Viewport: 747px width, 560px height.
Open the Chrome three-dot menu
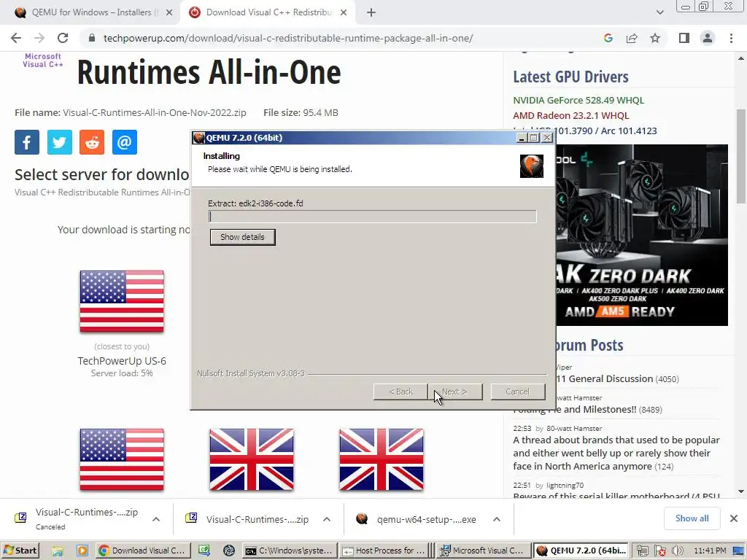[731, 38]
